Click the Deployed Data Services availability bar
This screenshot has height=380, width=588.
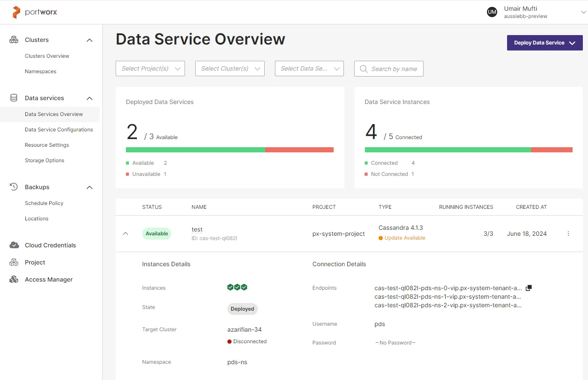(230, 150)
